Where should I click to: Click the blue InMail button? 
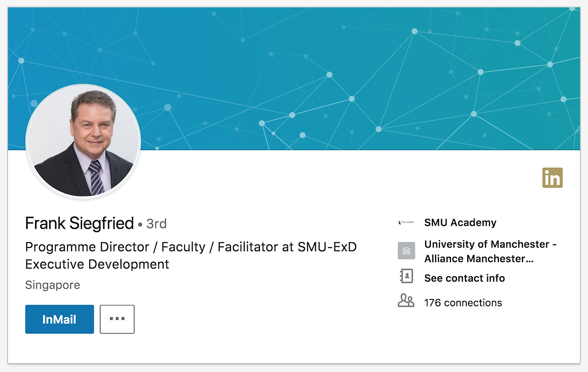(x=60, y=319)
